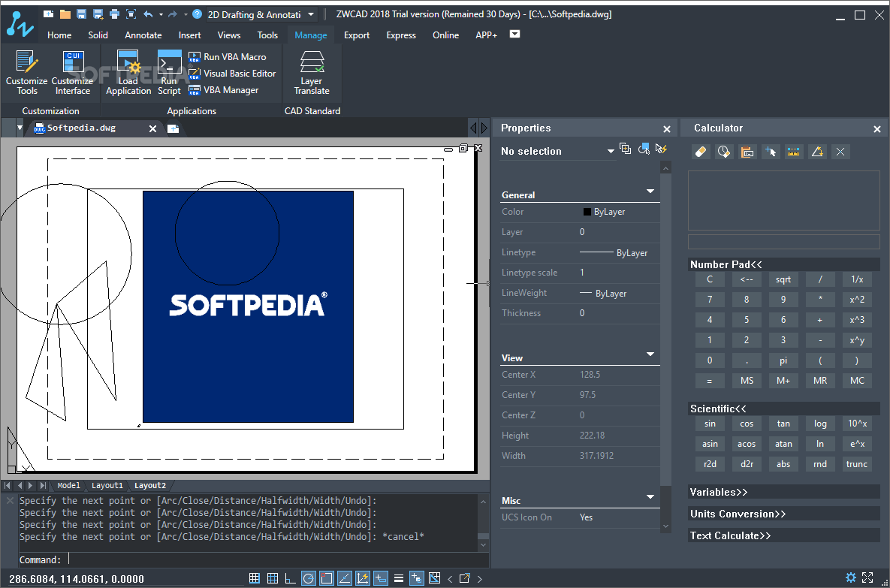The image size is (890, 588).
Task: Click Get Coordinates cursor icon in Calculator
Action: tap(771, 152)
